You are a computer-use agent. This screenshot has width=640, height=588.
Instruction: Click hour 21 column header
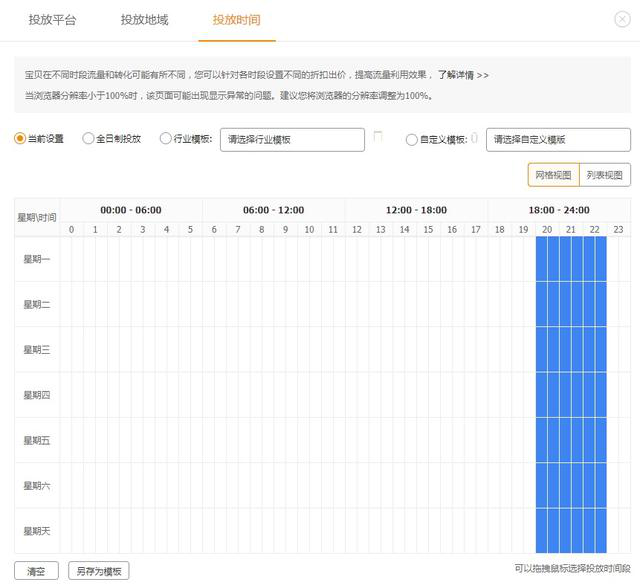pyautogui.click(x=571, y=229)
